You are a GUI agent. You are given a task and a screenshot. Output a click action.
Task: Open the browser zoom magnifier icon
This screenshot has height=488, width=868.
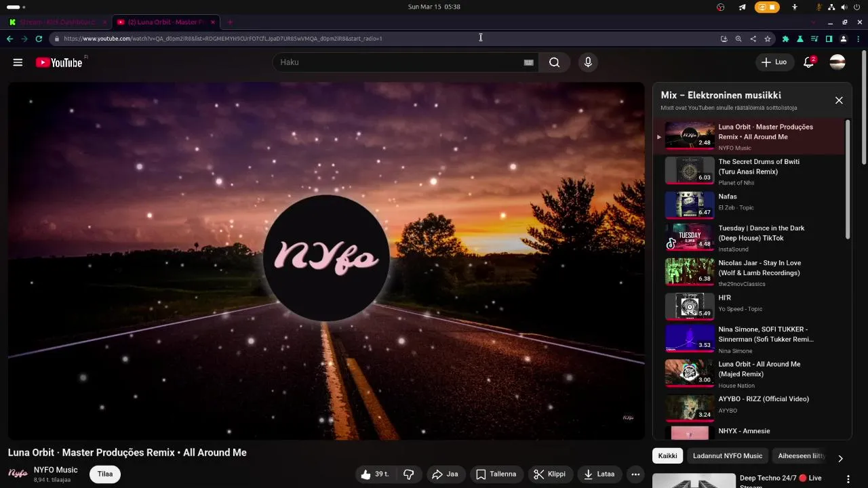[x=738, y=39]
